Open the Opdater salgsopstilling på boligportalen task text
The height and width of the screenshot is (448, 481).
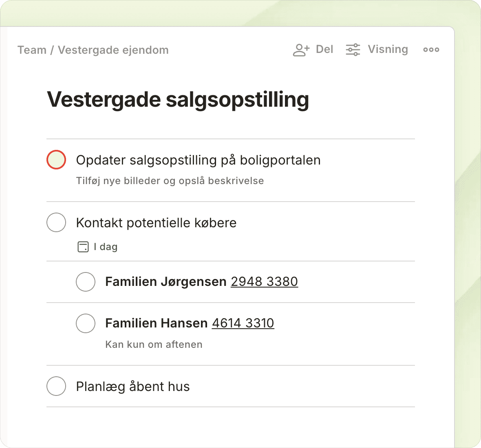[198, 160]
